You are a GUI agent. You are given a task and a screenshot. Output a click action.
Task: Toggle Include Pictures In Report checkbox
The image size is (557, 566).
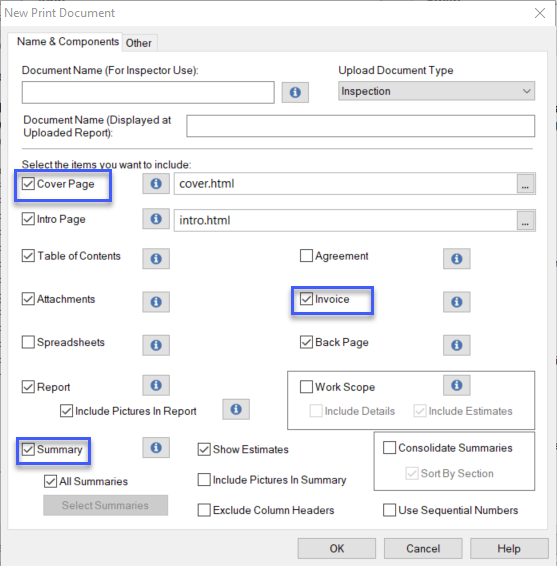(x=66, y=411)
